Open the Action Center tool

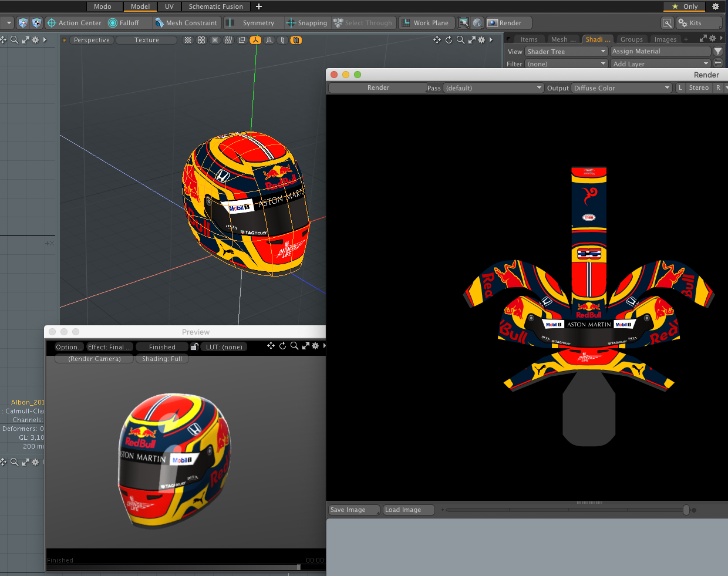point(74,23)
